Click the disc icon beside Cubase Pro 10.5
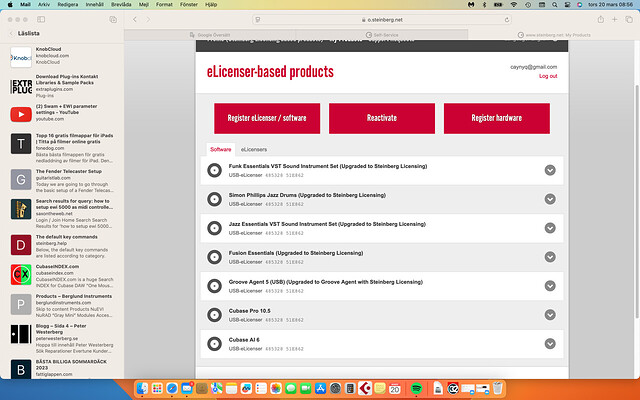This screenshot has width=640, height=400. point(214,315)
